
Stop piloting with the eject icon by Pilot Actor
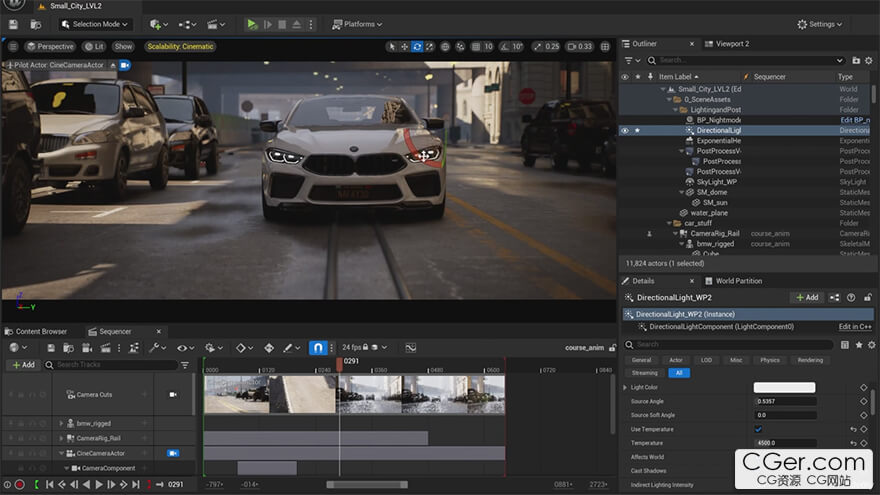click(113, 65)
